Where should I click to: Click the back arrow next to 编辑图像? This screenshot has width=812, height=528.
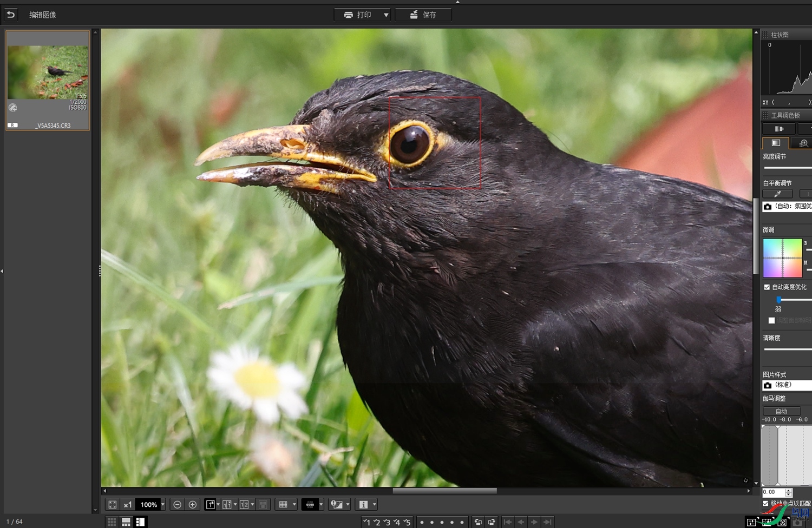(11, 15)
